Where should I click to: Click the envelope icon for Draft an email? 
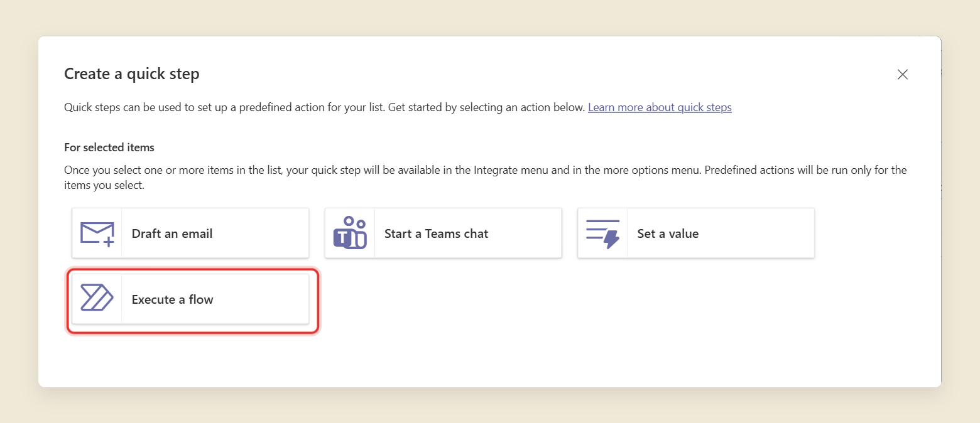click(x=97, y=233)
